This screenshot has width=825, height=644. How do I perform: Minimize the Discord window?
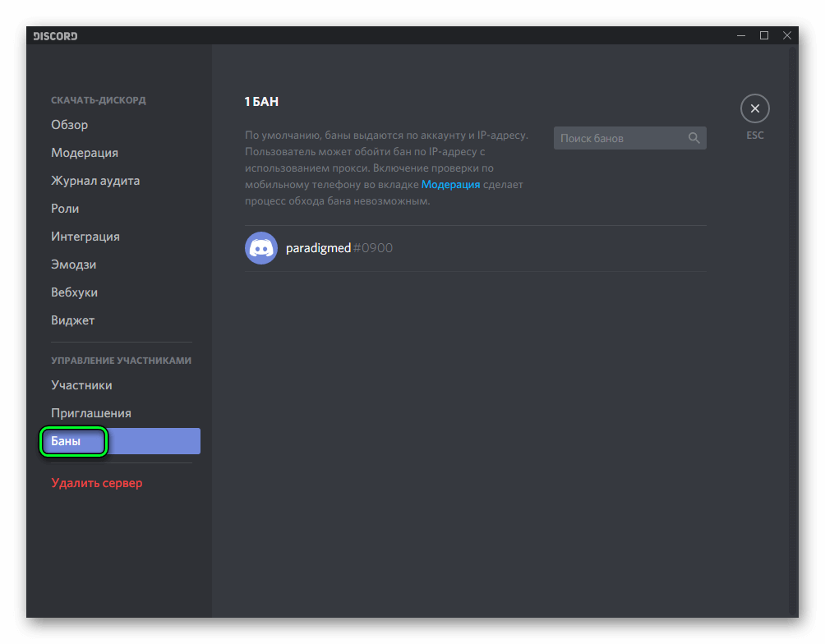pyautogui.click(x=741, y=35)
